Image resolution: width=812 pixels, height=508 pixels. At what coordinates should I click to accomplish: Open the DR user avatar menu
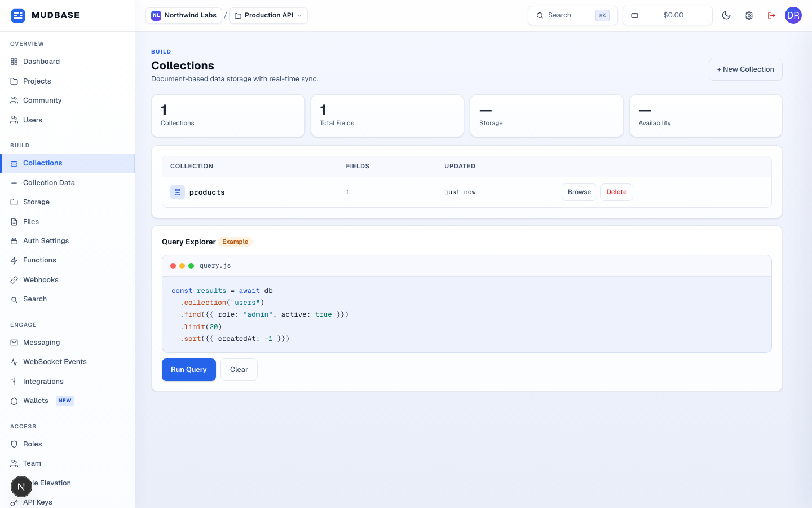click(x=793, y=15)
